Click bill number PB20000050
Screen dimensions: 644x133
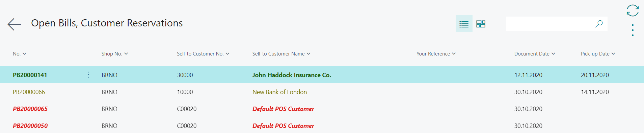click(x=30, y=126)
